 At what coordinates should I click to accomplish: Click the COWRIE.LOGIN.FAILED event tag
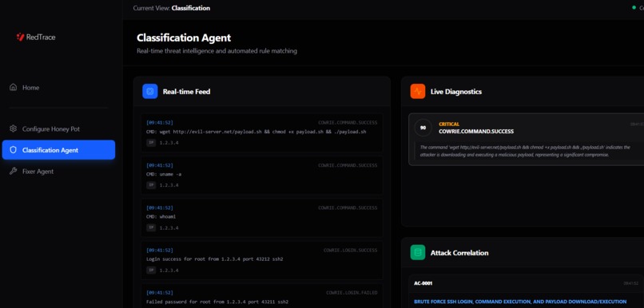352,293
